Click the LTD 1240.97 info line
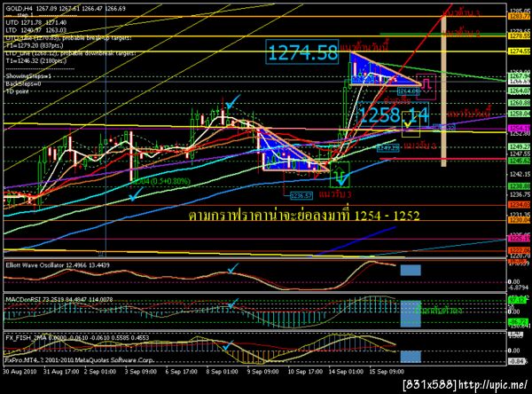Viewport: 532px width, 394px height. point(36,30)
